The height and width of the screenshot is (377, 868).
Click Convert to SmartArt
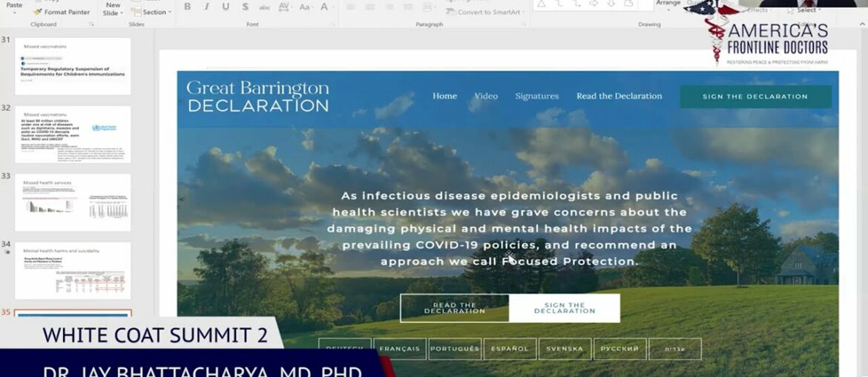point(484,11)
